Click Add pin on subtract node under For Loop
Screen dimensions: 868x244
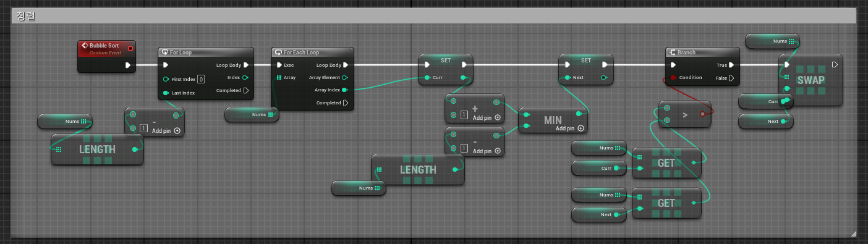click(x=166, y=131)
